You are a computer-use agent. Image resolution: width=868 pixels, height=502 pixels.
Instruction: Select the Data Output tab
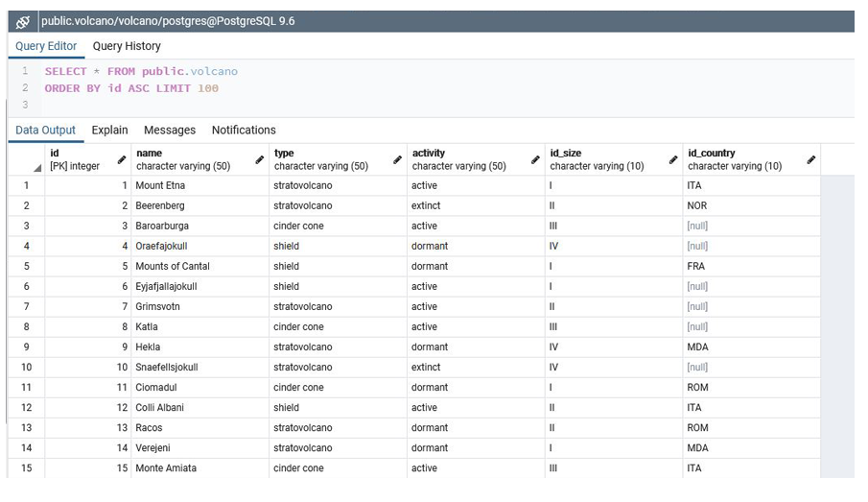[x=45, y=131]
